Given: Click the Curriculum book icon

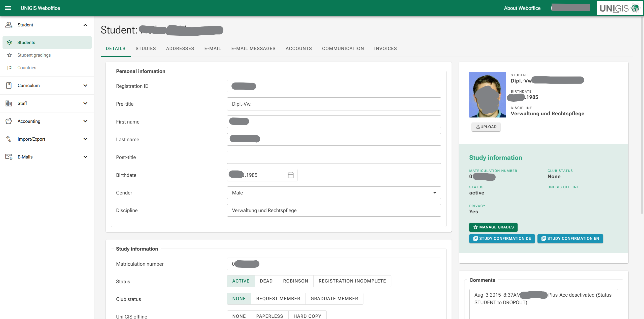Looking at the screenshot, I should pyautogui.click(x=9, y=86).
